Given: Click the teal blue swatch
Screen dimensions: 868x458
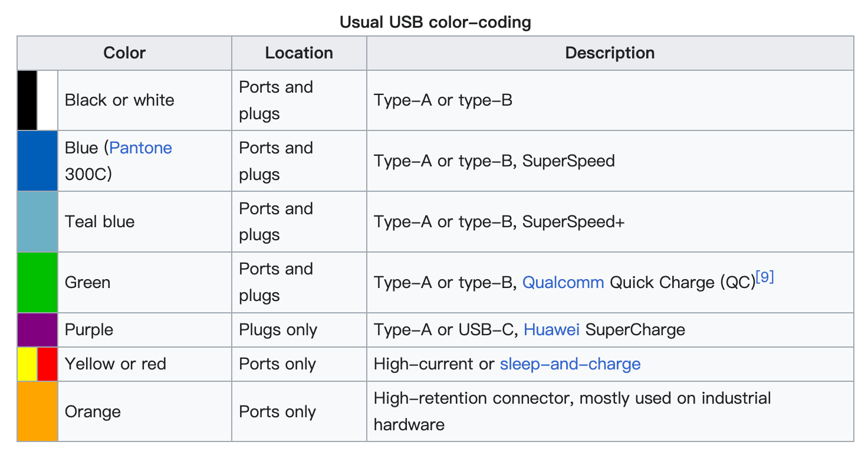Looking at the screenshot, I should click(37, 221).
